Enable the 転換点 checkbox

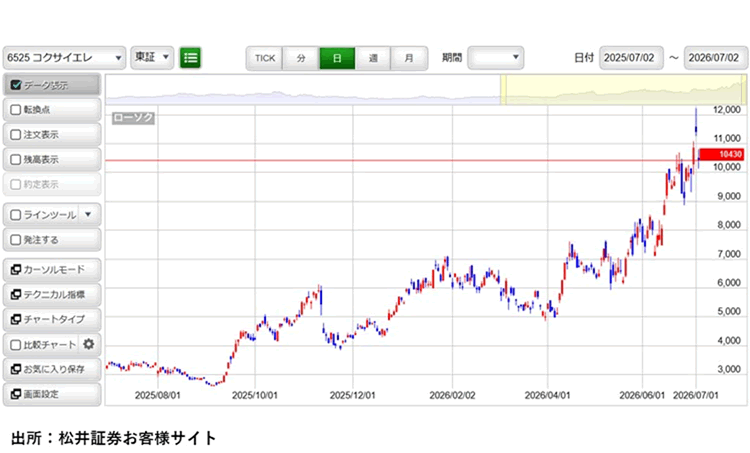pos(16,110)
